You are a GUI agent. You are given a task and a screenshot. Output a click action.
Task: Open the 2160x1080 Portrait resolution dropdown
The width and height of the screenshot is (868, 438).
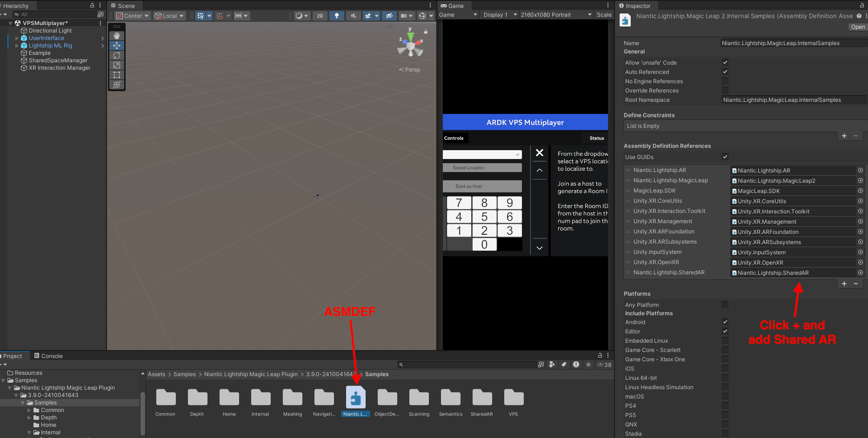point(556,15)
